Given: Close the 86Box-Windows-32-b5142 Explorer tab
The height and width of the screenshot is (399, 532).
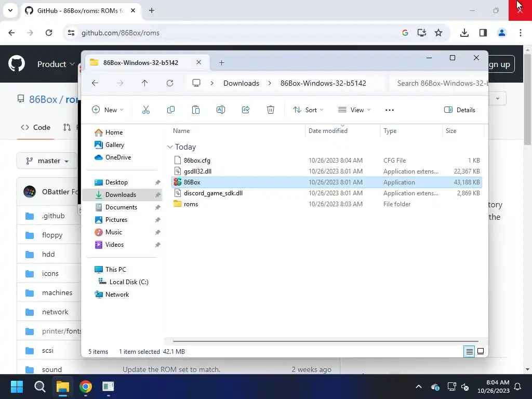Looking at the screenshot, I should (199, 62).
